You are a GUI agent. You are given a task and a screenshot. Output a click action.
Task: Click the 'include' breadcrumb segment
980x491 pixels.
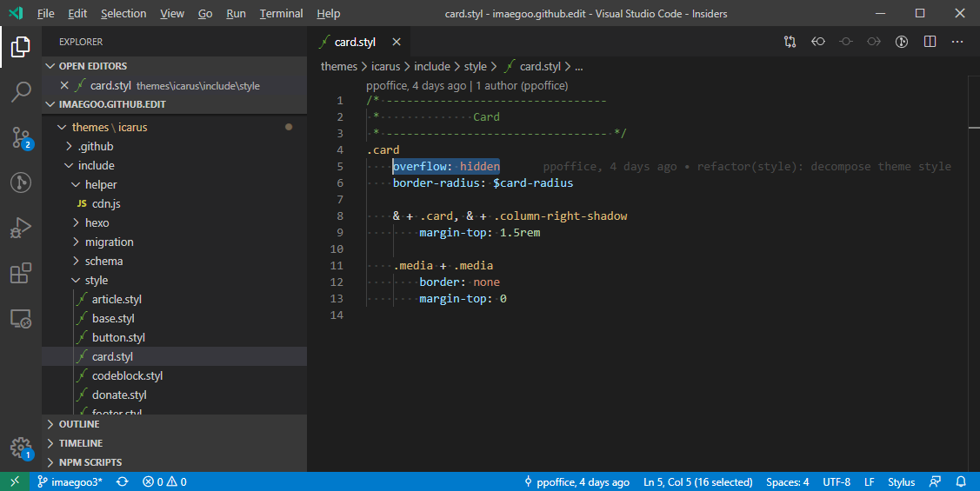pos(432,66)
